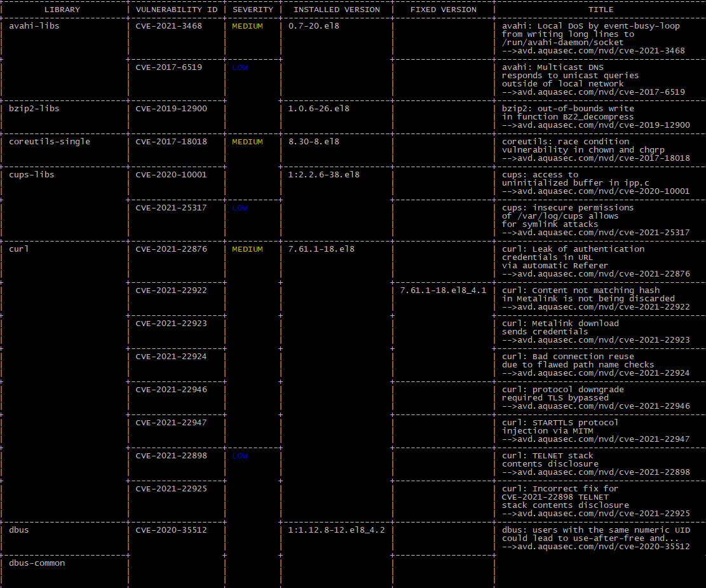Click the SEVERITY column header
The height and width of the screenshot is (588, 706).
point(252,10)
